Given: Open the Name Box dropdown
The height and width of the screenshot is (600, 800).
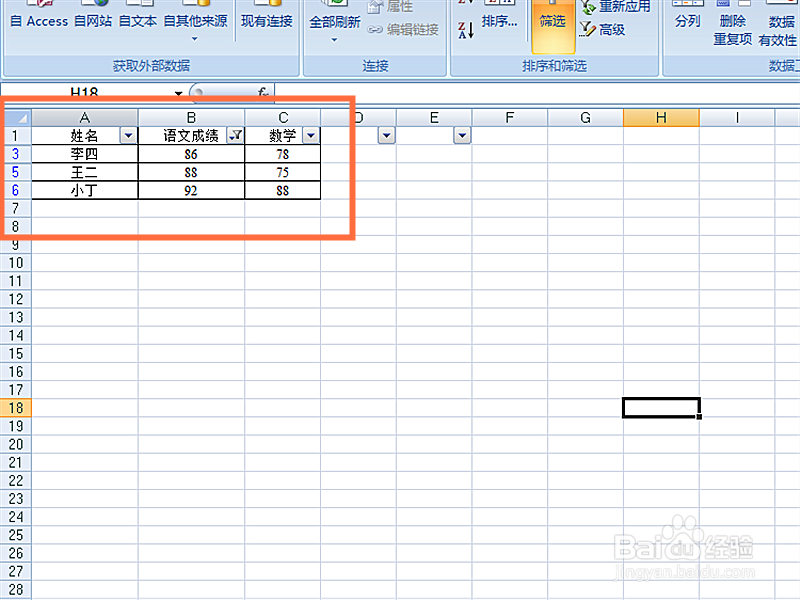Looking at the screenshot, I should pos(176,91).
